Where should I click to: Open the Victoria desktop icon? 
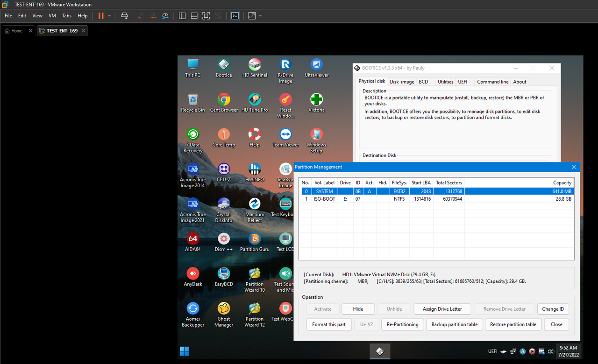click(x=316, y=103)
